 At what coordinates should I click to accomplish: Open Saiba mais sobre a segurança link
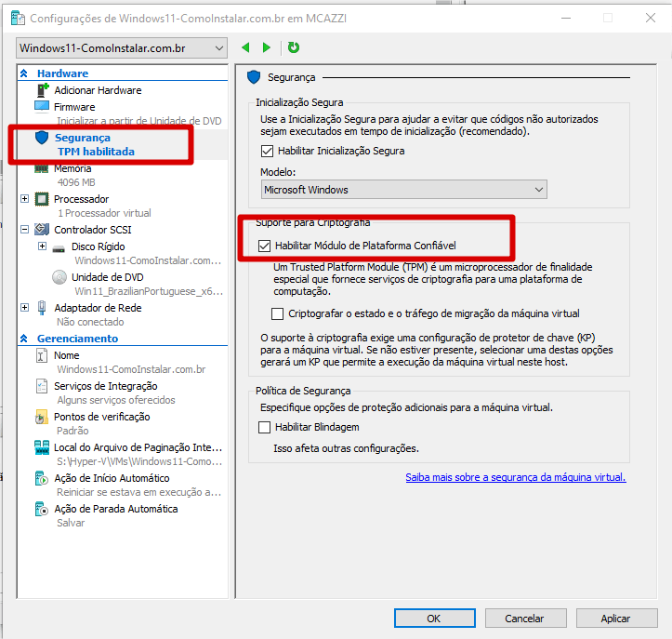click(516, 477)
